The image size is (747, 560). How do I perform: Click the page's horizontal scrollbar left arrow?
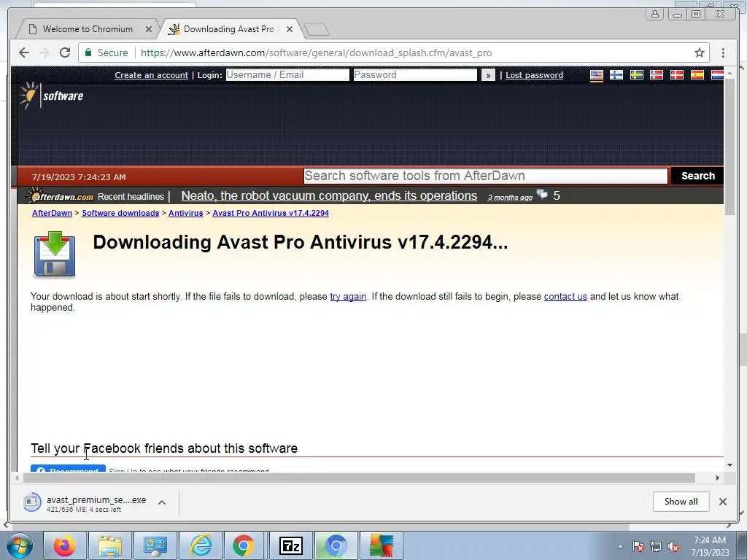[18, 478]
